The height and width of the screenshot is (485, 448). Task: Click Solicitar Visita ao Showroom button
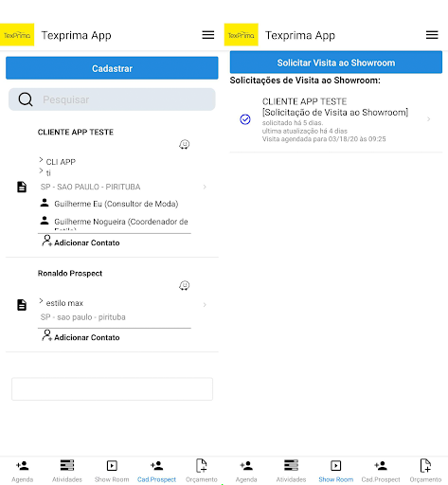click(336, 63)
